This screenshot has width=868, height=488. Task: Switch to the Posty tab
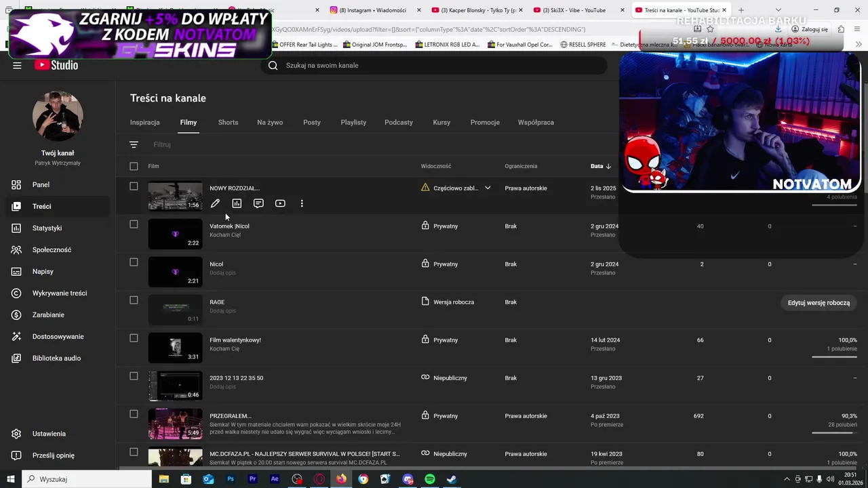(312, 123)
